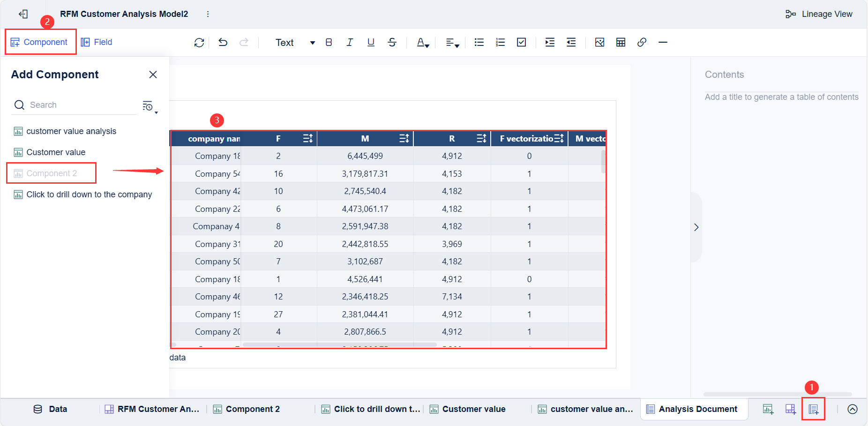Select Component 2 in Add Component list

click(52, 173)
